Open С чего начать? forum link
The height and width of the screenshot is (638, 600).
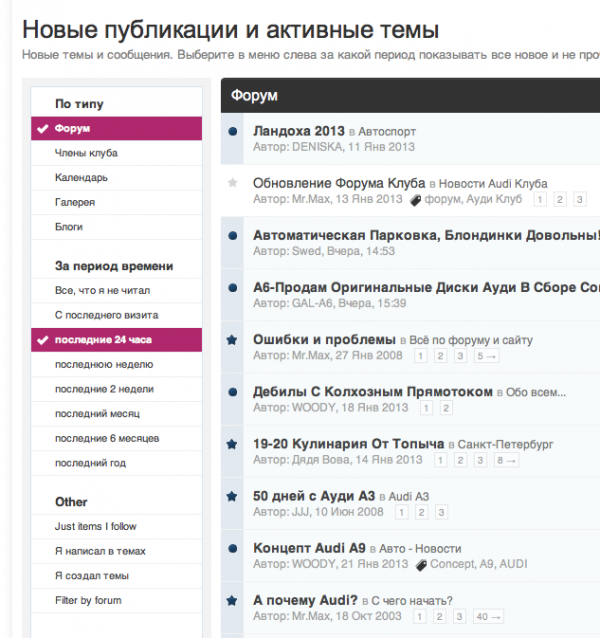click(x=412, y=601)
